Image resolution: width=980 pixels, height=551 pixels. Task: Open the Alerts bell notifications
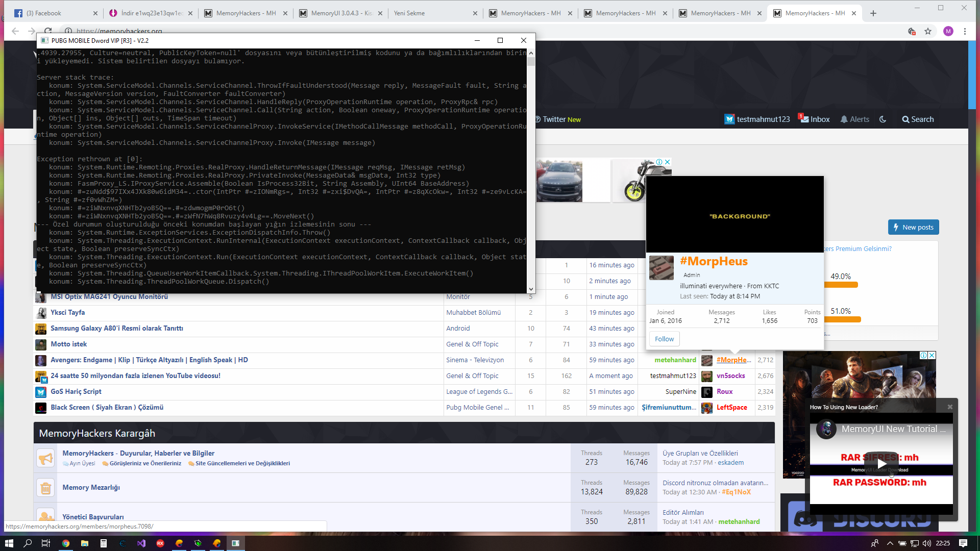point(855,119)
